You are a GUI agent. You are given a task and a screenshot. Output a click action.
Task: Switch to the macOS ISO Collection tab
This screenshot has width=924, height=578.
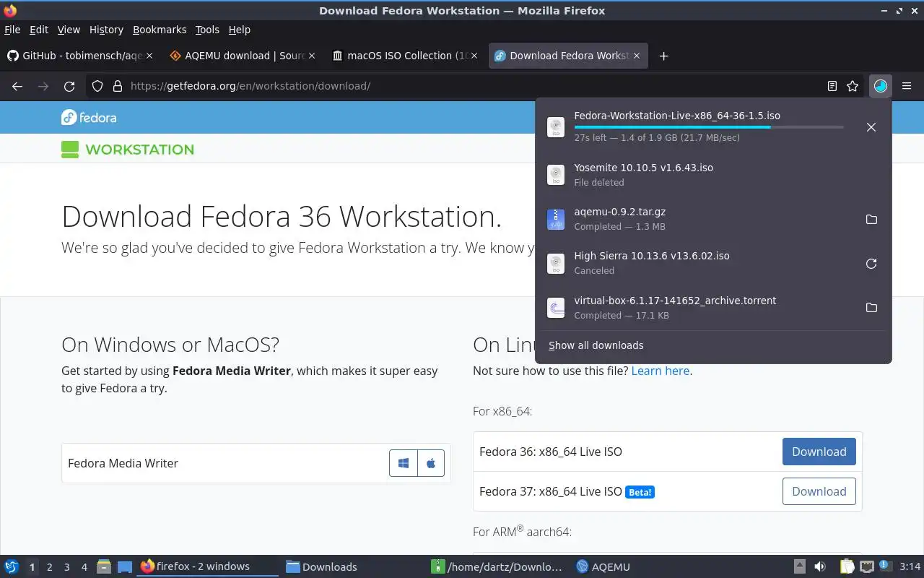[406, 56]
